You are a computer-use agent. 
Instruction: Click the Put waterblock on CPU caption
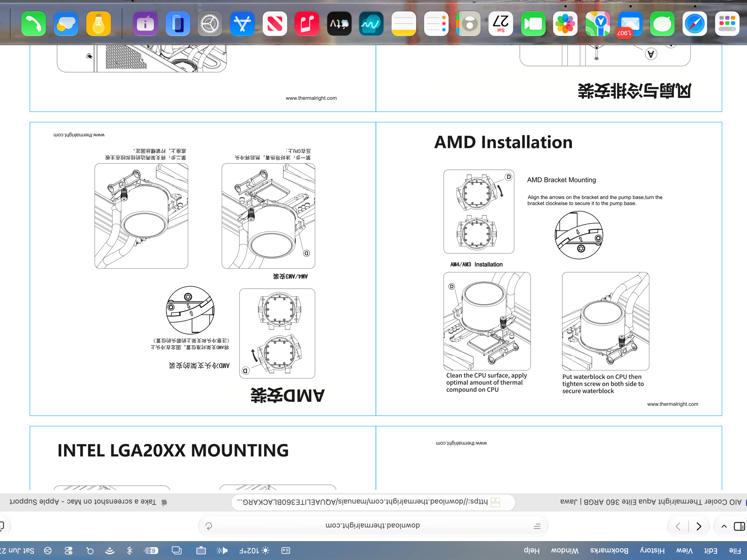pos(603,384)
